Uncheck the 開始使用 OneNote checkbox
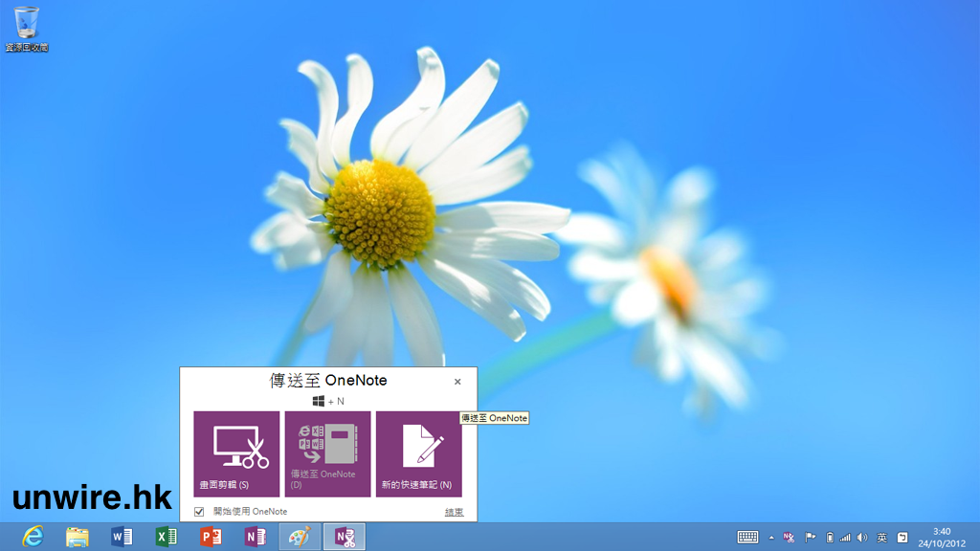The height and width of the screenshot is (551, 980). click(x=199, y=512)
